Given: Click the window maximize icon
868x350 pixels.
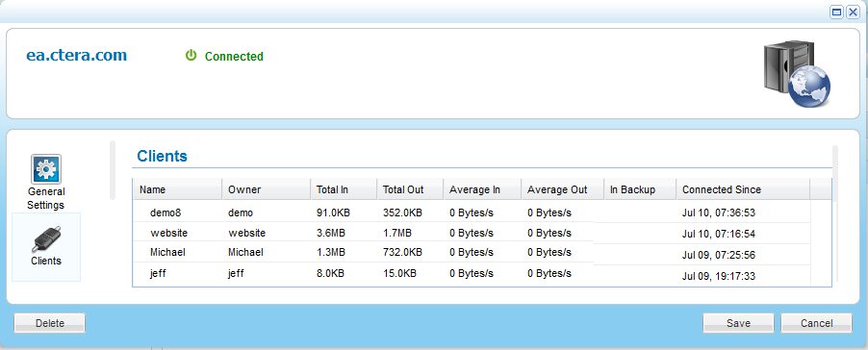Looking at the screenshot, I should pyautogui.click(x=837, y=12).
